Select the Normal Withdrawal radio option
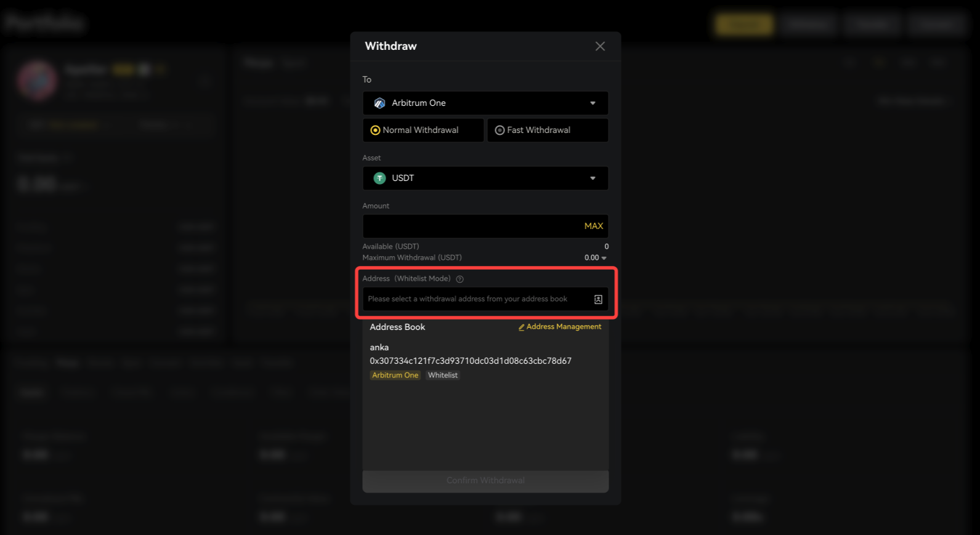This screenshot has width=980, height=535. click(x=375, y=131)
